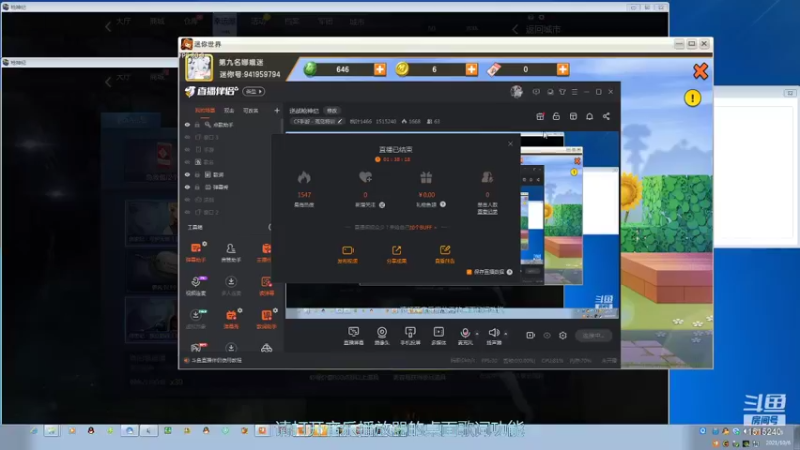
Task: Switch to the third scene tab
Action: tap(251, 110)
